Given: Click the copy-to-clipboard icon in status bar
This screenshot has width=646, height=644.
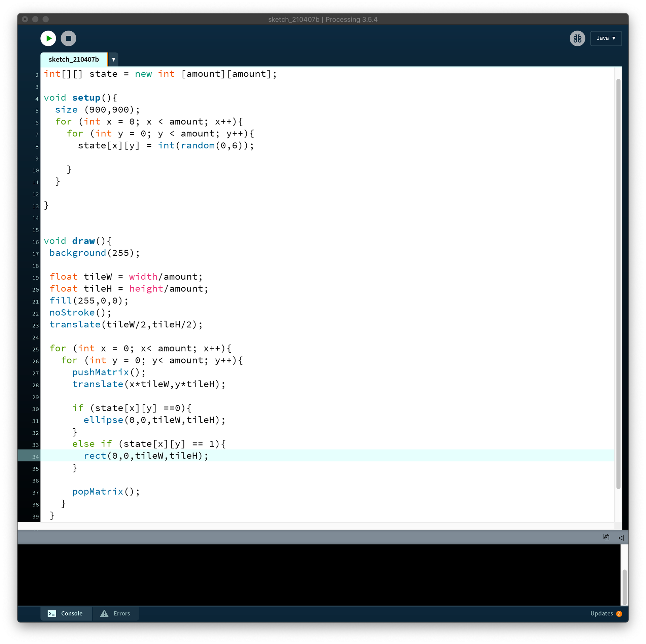Looking at the screenshot, I should point(606,537).
